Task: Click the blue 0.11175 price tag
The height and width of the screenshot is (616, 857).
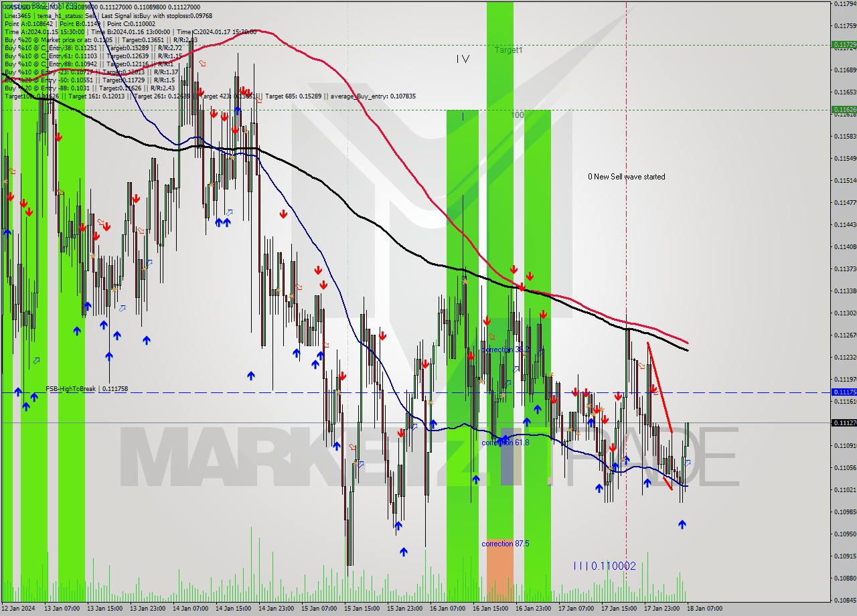Action: coord(844,392)
